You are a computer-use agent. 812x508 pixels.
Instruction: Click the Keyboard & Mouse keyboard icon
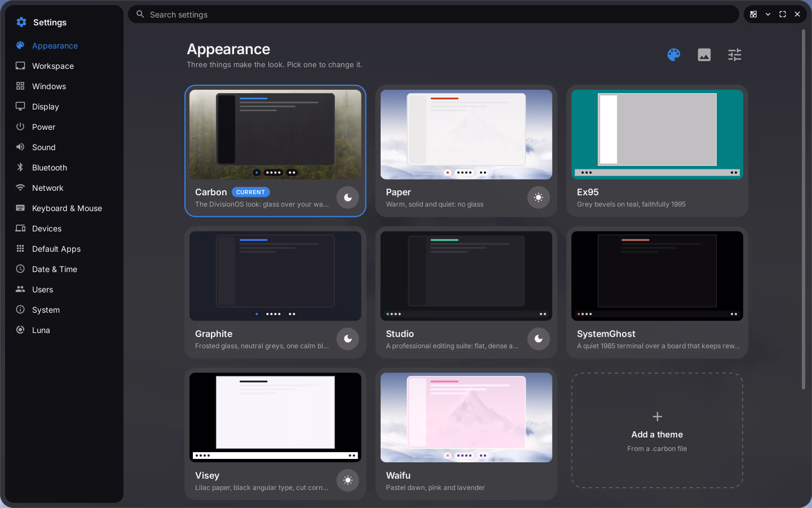[x=20, y=208]
